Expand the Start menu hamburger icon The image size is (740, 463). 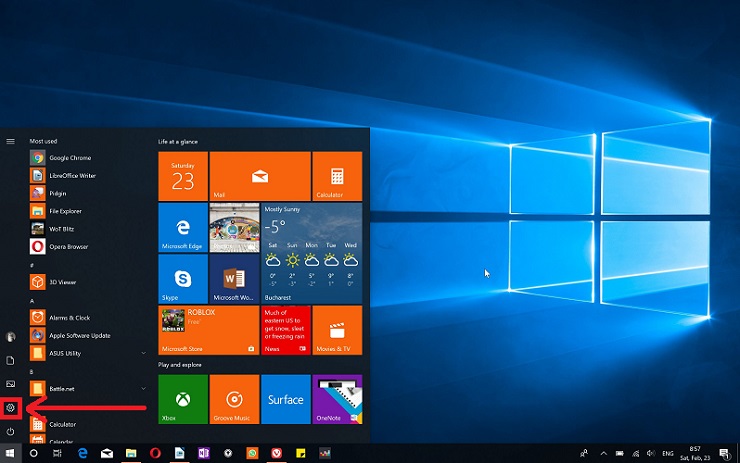click(10, 141)
